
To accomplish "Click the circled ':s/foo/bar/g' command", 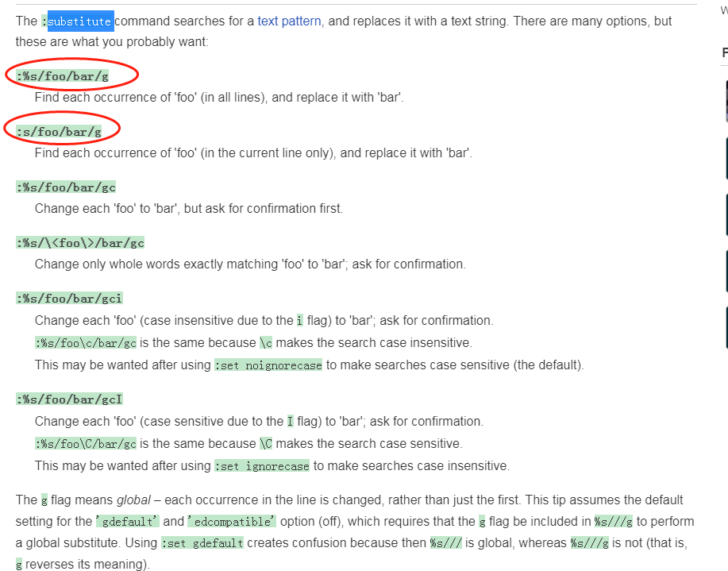I will [59, 132].
